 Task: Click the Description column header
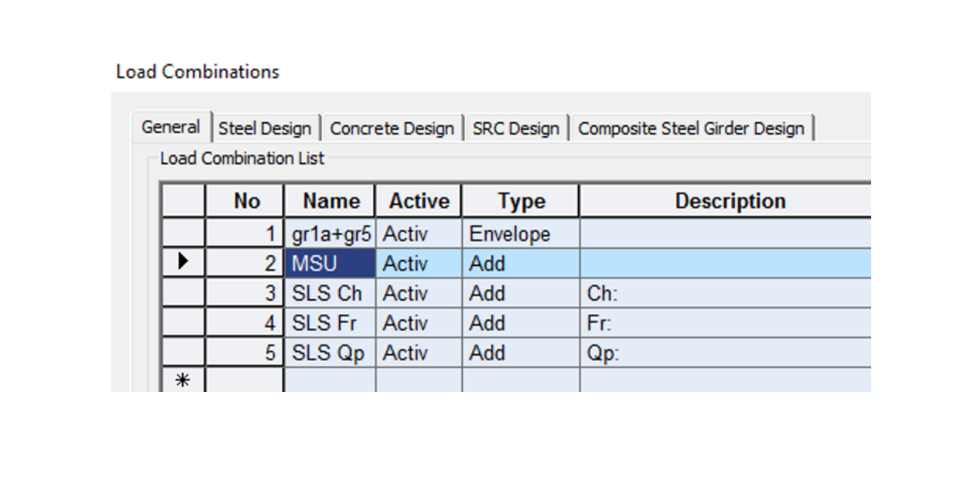730,201
